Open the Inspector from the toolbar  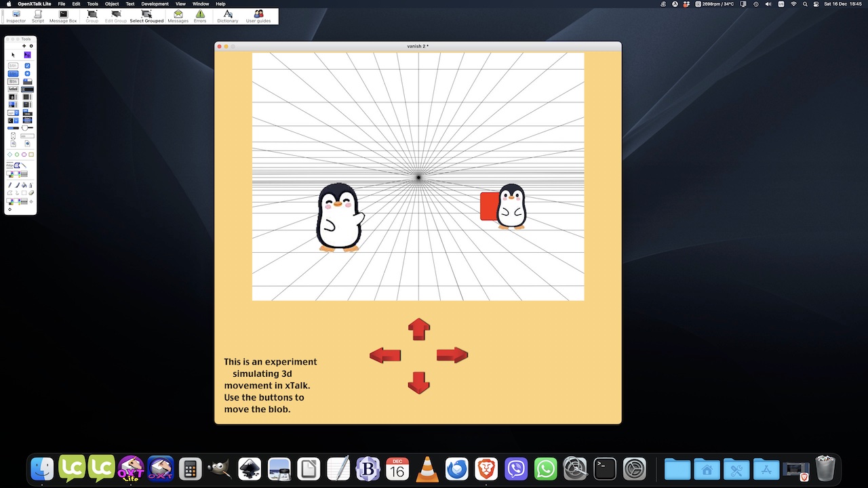16,16
